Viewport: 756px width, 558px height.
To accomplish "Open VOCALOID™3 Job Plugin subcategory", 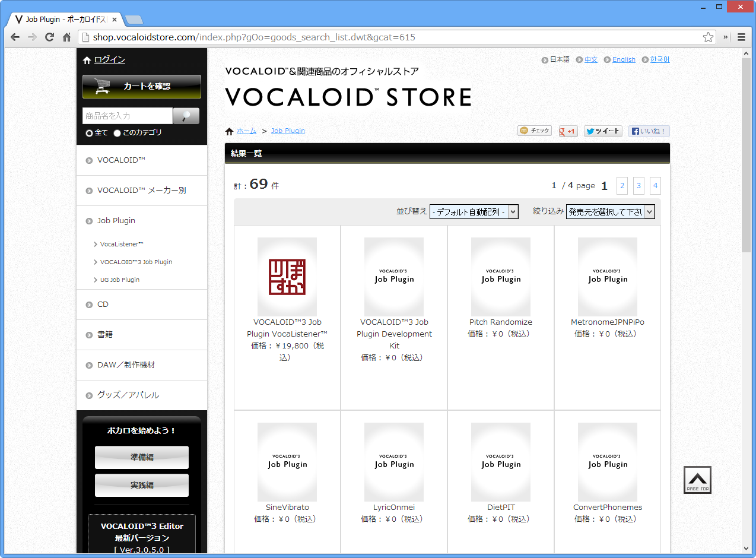I will click(x=136, y=262).
